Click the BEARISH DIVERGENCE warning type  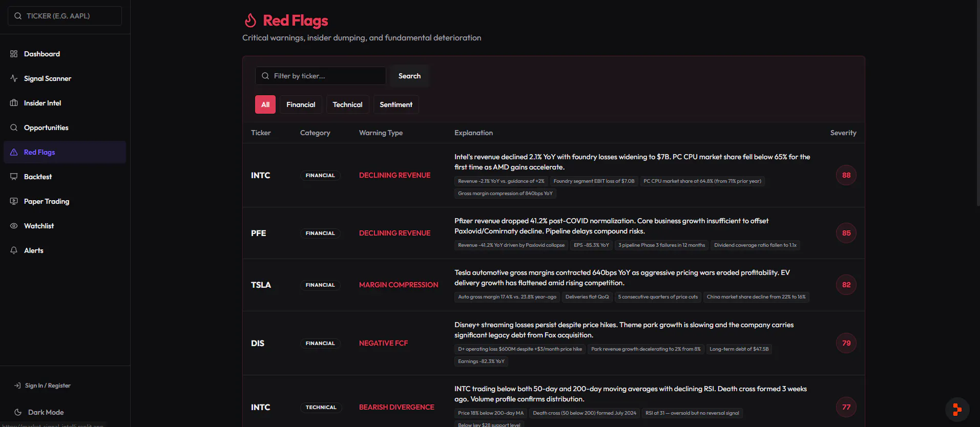point(397,407)
